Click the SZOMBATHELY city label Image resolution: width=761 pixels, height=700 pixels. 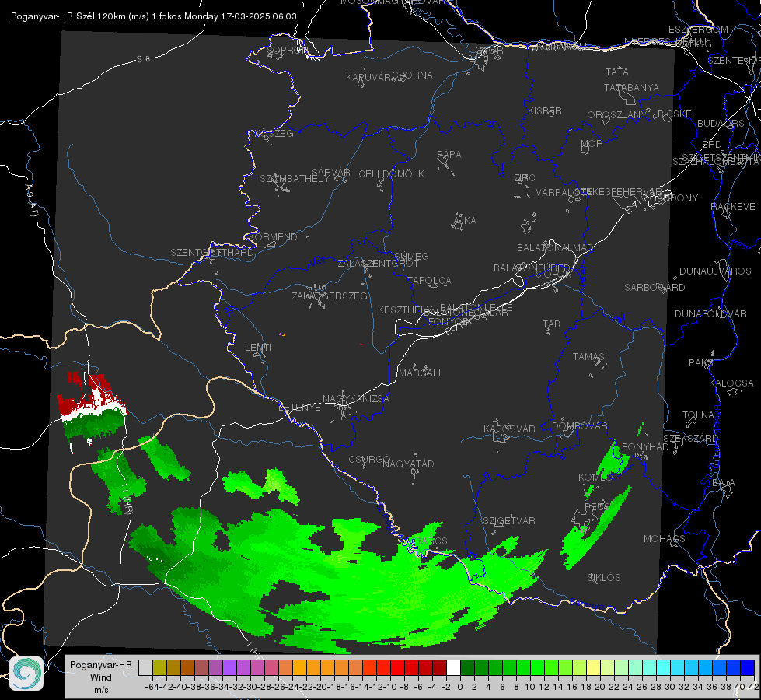point(294,179)
